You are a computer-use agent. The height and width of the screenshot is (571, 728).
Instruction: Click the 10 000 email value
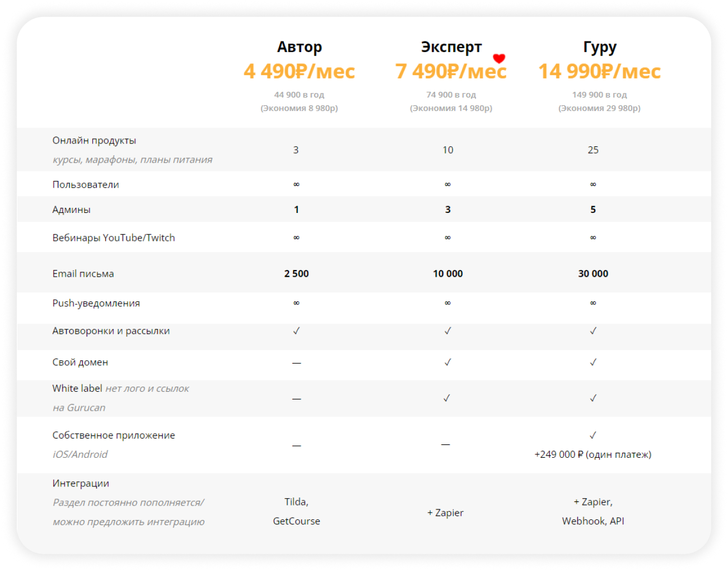(x=448, y=273)
